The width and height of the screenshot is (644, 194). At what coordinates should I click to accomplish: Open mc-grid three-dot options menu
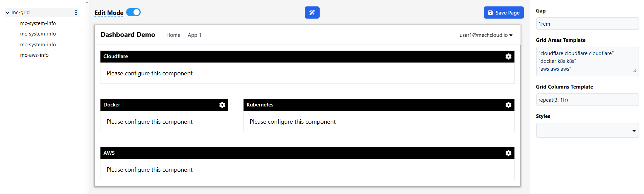(76, 13)
